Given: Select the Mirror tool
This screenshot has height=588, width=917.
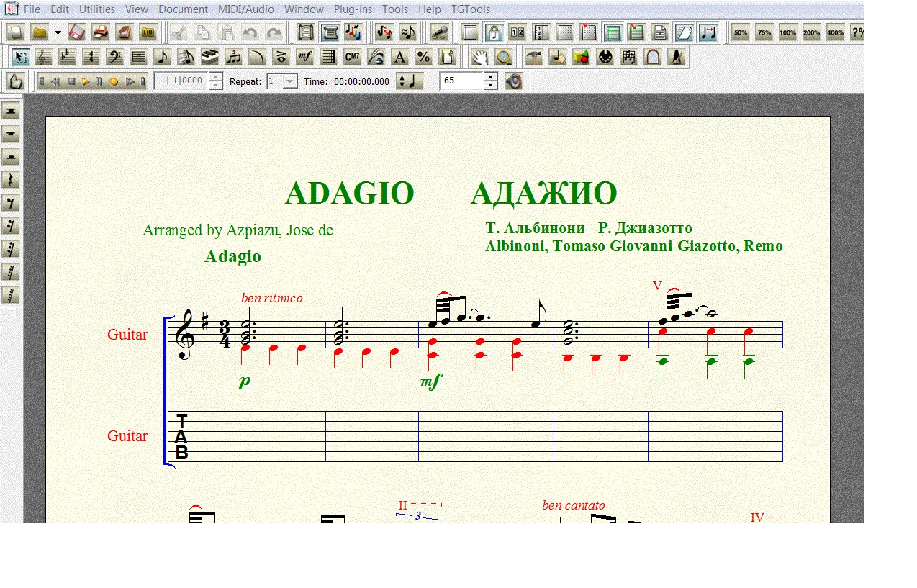Looking at the screenshot, I should click(652, 57).
